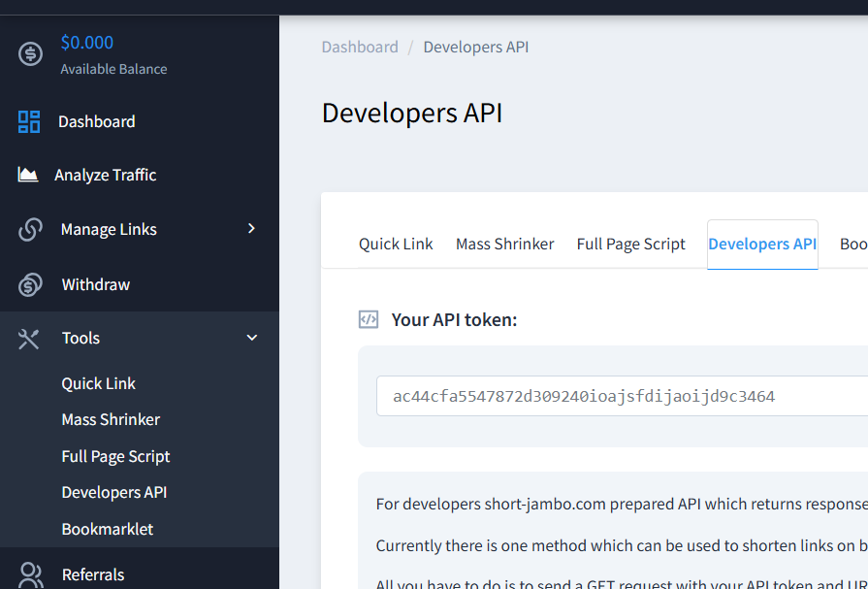Image resolution: width=868 pixels, height=589 pixels.
Task: Select Developers API in sidebar submenu
Action: coord(114,493)
